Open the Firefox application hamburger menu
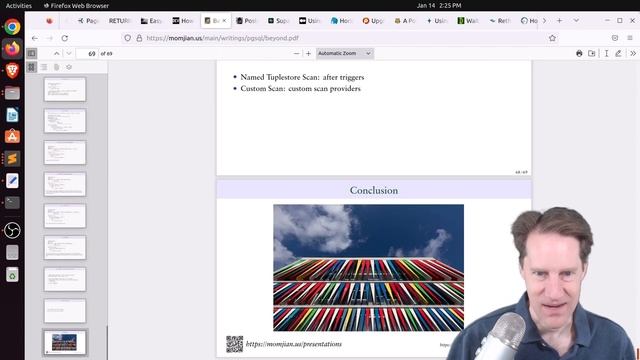Viewport: 640px width, 360px height. [x=630, y=38]
